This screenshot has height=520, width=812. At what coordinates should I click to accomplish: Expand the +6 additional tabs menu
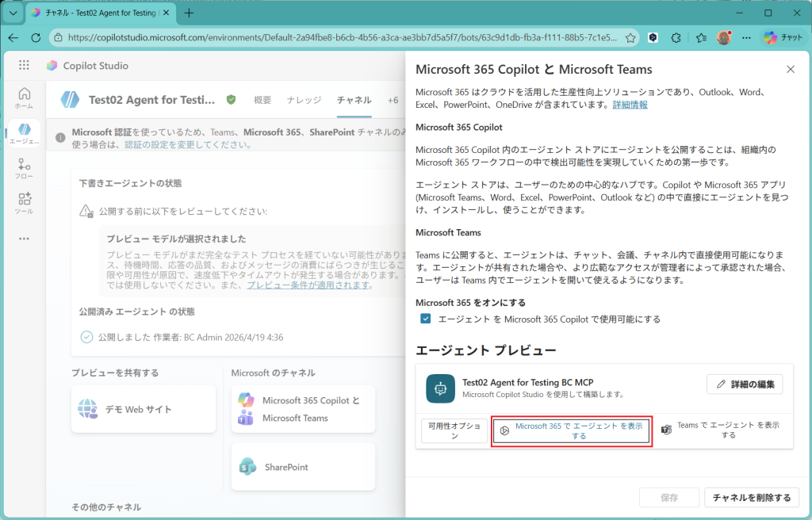point(393,100)
